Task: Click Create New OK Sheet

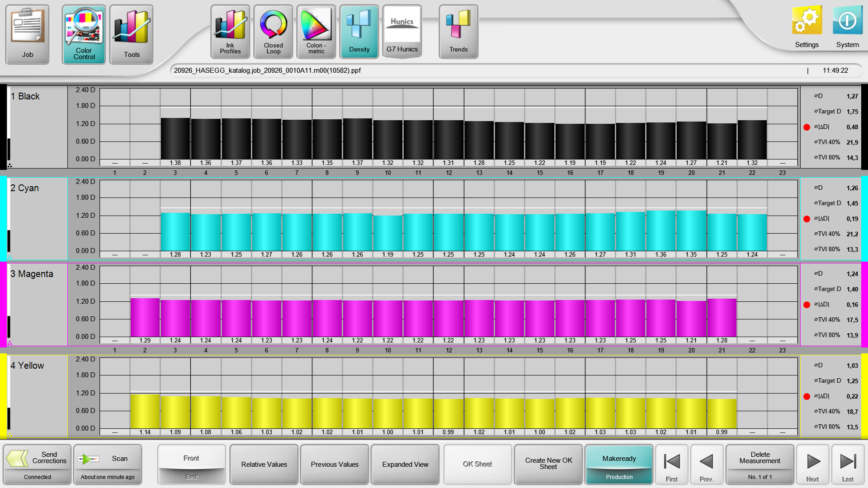Action: tap(548, 465)
